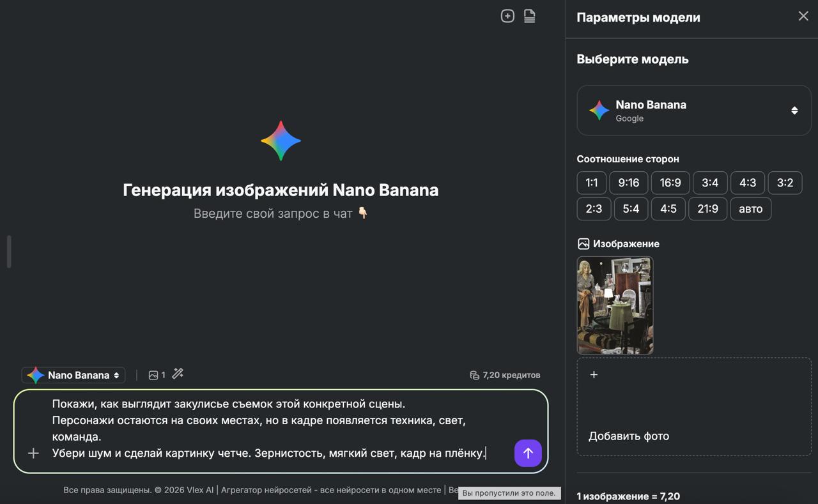Click the Nano Banana star logo in input bar
The height and width of the screenshot is (504, 818).
point(35,375)
